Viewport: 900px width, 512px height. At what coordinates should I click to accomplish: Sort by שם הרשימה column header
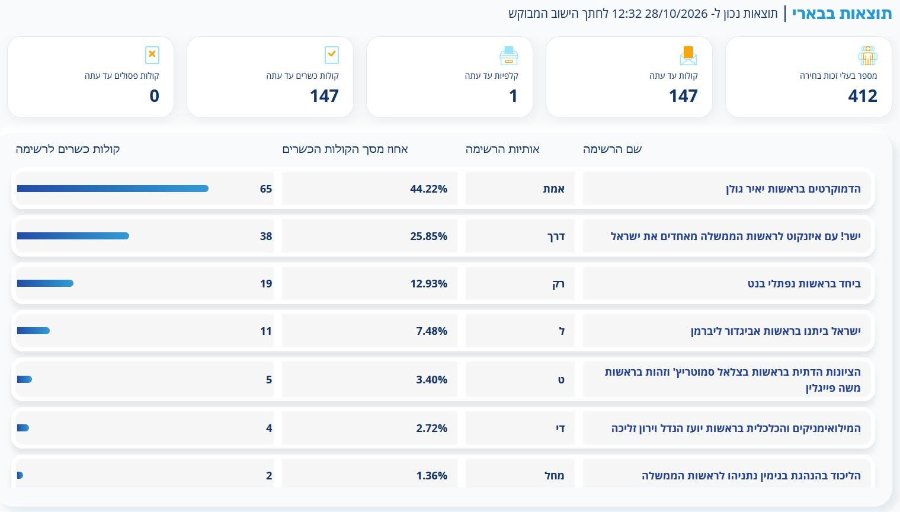point(612,149)
